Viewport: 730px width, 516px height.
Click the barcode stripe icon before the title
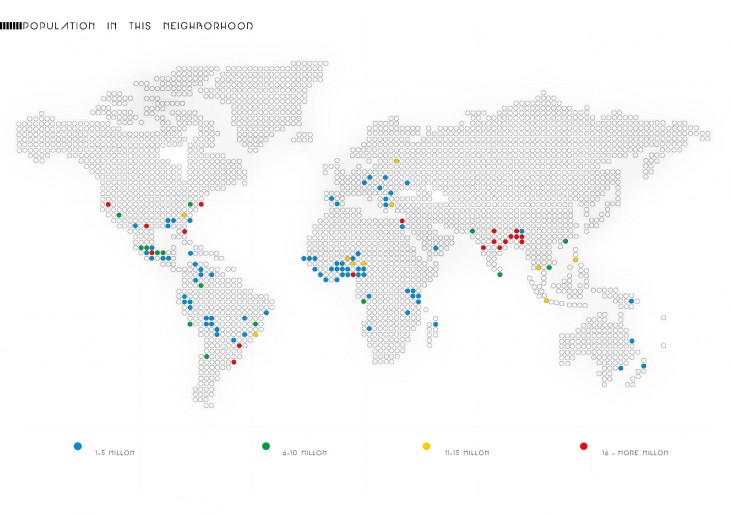(10, 25)
